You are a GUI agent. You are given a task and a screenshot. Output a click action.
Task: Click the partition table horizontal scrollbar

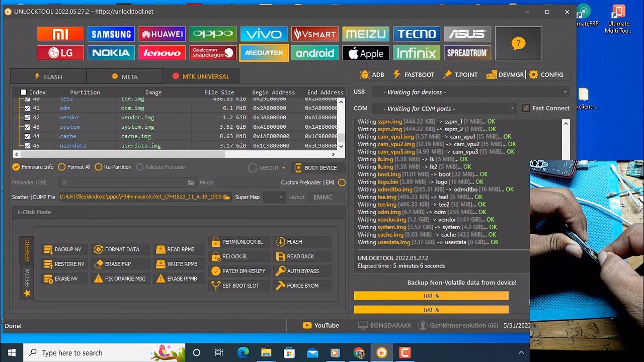click(175, 154)
